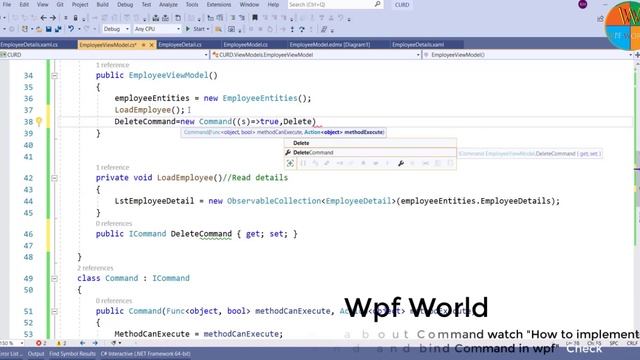The width and height of the screenshot is (640, 360).
Task: Open the Test menu
Action: point(146,4)
